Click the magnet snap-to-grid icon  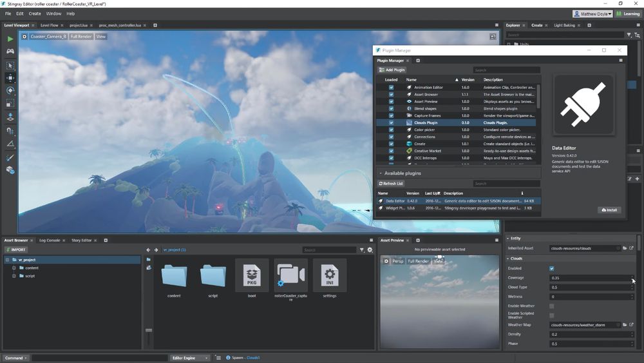click(10, 131)
